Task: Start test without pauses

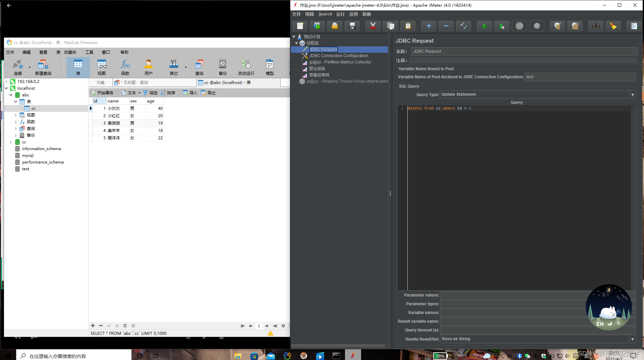Action: [x=502, y=26]
